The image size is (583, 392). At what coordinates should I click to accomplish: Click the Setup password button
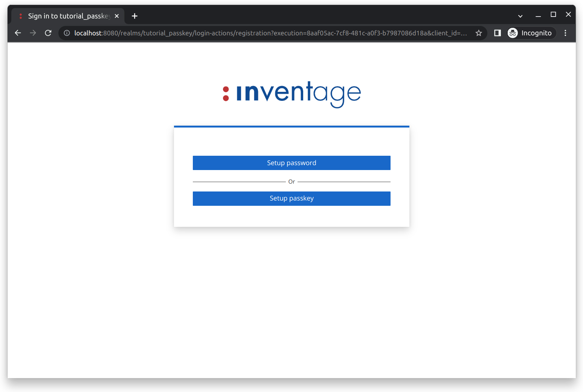click(291, 163)
